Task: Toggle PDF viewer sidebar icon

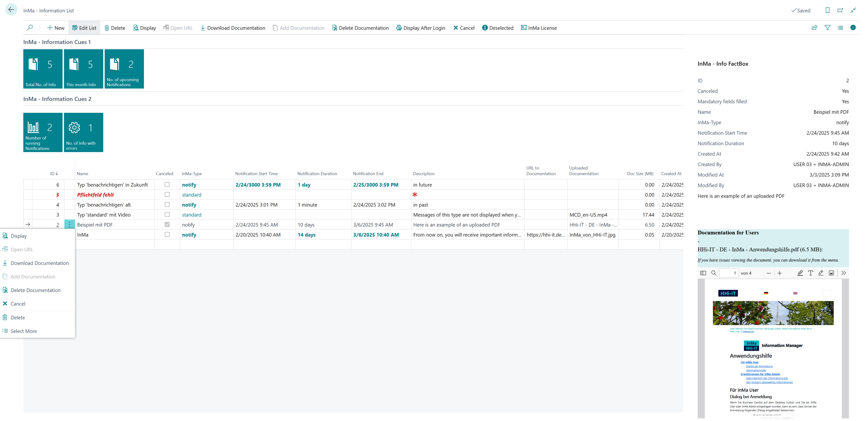Action: pyautogui.click(x=703, y=273)
